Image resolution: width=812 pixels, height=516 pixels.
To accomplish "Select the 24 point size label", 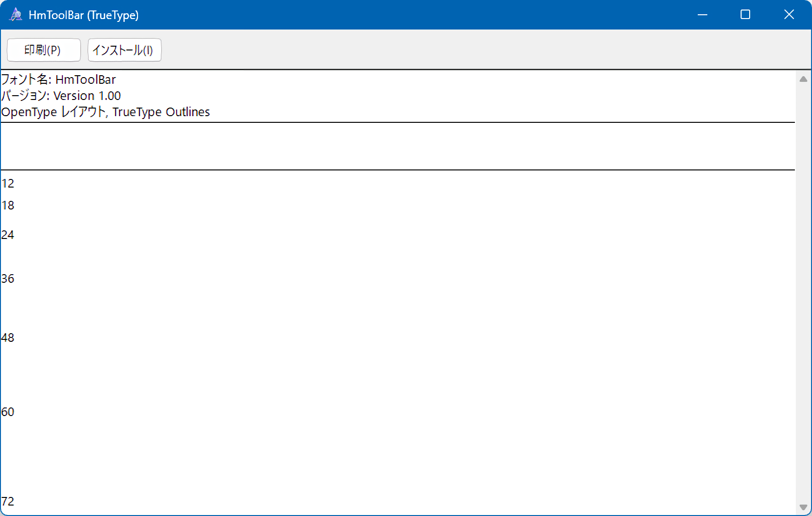I will (x=8, y=235).
